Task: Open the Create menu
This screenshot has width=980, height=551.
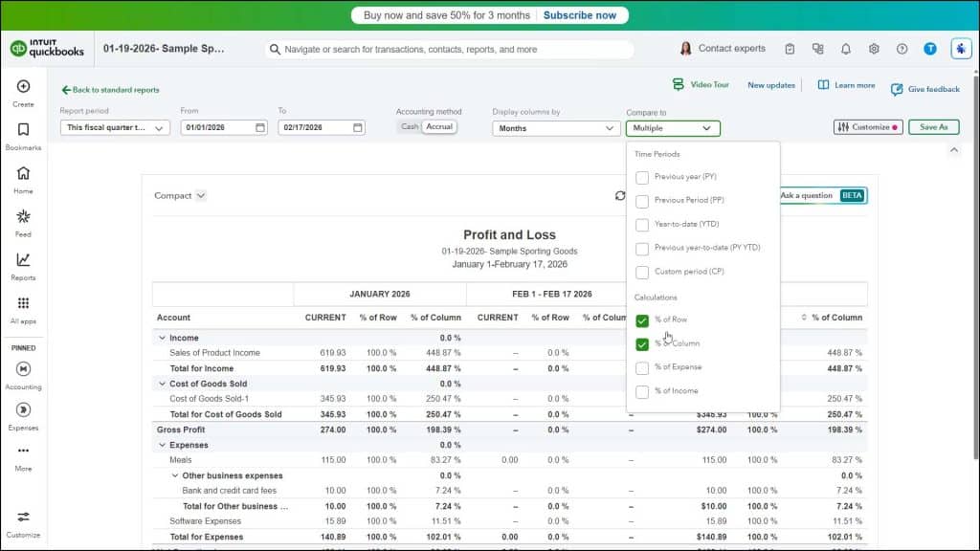Action: pyautogui.click(x=23, y=91)
